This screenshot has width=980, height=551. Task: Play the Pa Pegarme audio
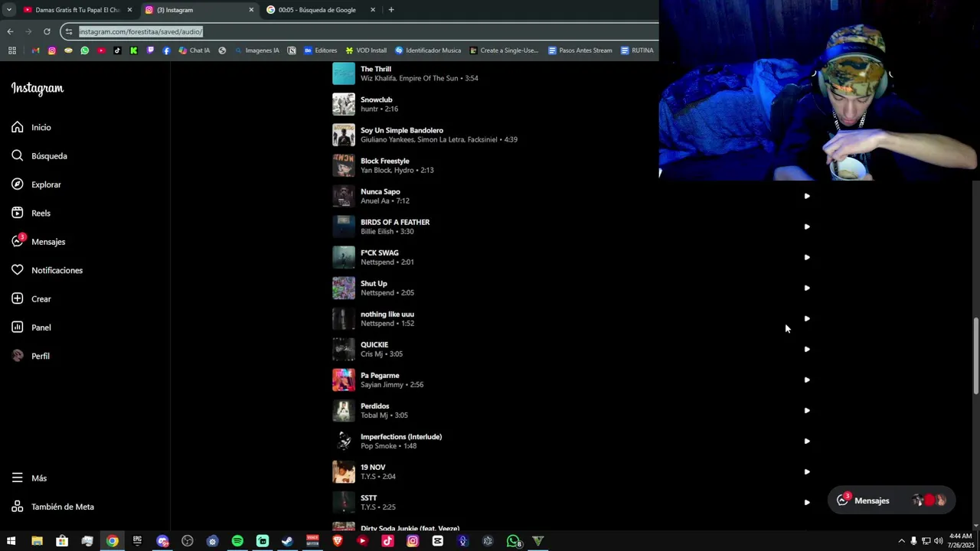tap(807, 380)
